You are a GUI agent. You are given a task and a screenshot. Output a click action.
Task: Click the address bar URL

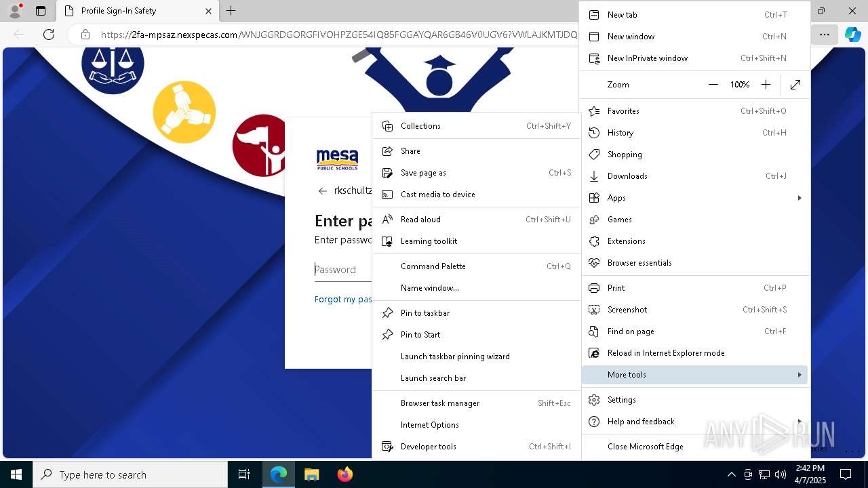339,35
